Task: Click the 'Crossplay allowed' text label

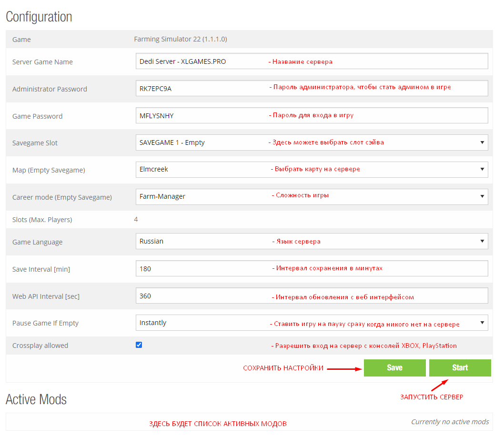Action: pyautogui.click(x=40, y=346)
